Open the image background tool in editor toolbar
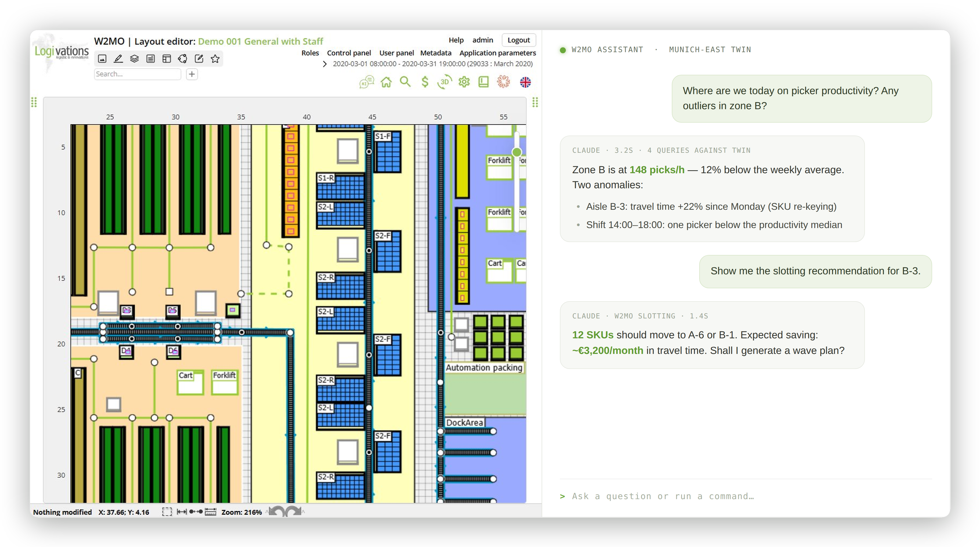The image size is (980, 547). pyautogui.click(x=102, y=59)
